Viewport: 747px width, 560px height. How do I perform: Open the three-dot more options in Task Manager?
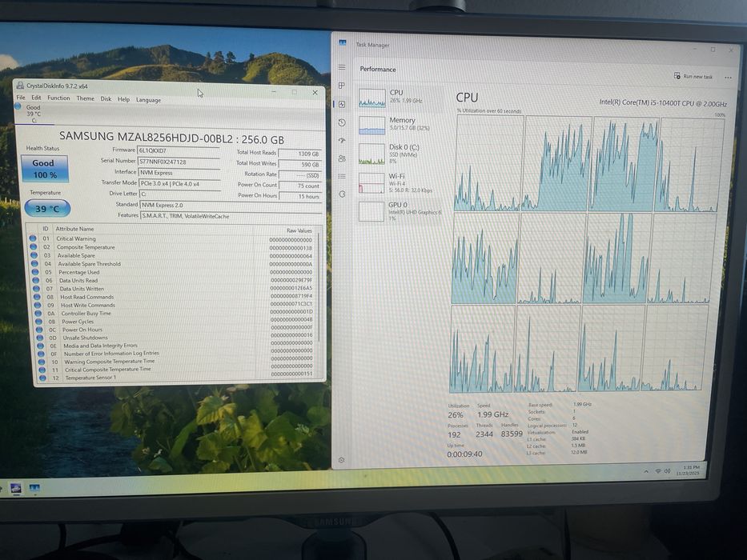[x=728, y=78]
